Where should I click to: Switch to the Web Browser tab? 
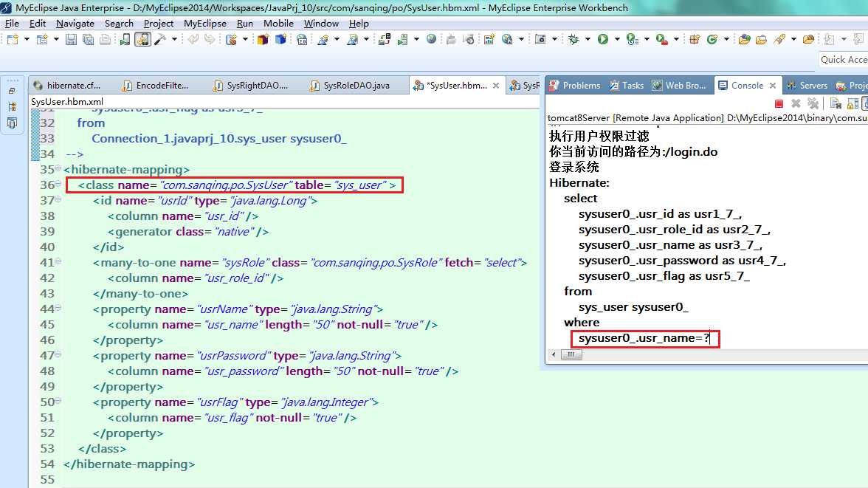tap(679, 86)
